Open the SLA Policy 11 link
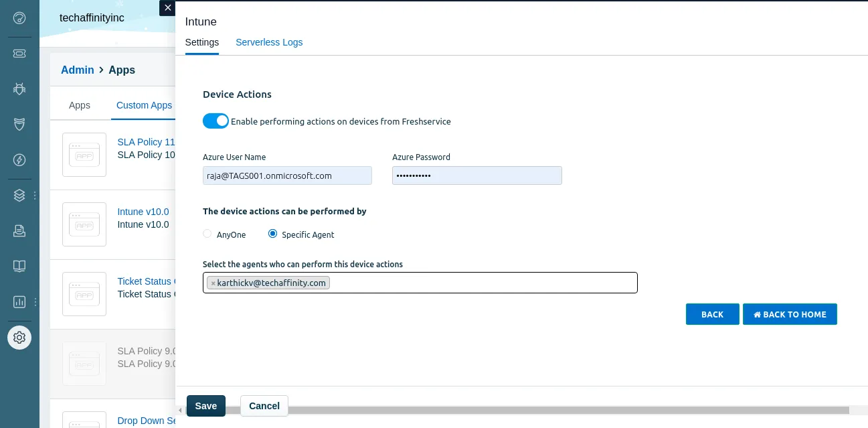 [146, 142]
